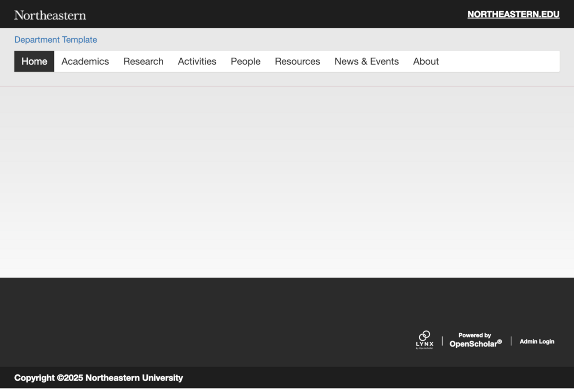Visit NORTHEASTERN.EDU via the header link
The image size is (574, 392).
(x=513, y=14)
